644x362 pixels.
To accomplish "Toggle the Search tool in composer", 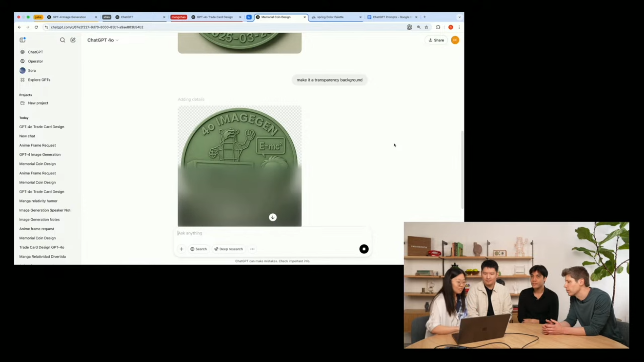I will point(198,249).
